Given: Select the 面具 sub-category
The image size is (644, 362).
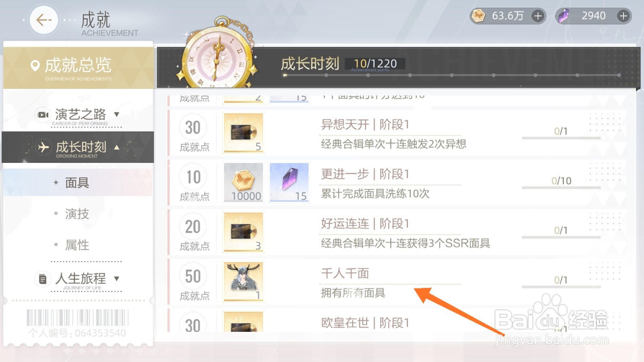Looking at the screenshot, I should pos(78,183).
